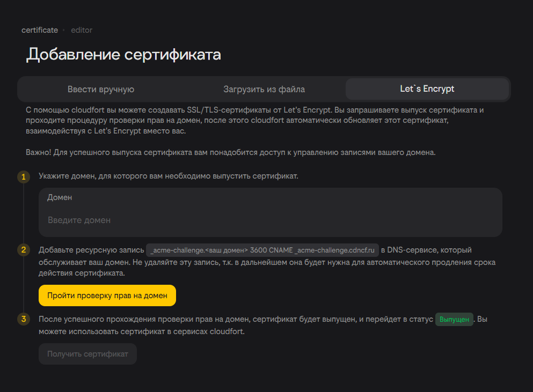Click the green "Выпущен" status badge

pos(454,320)
